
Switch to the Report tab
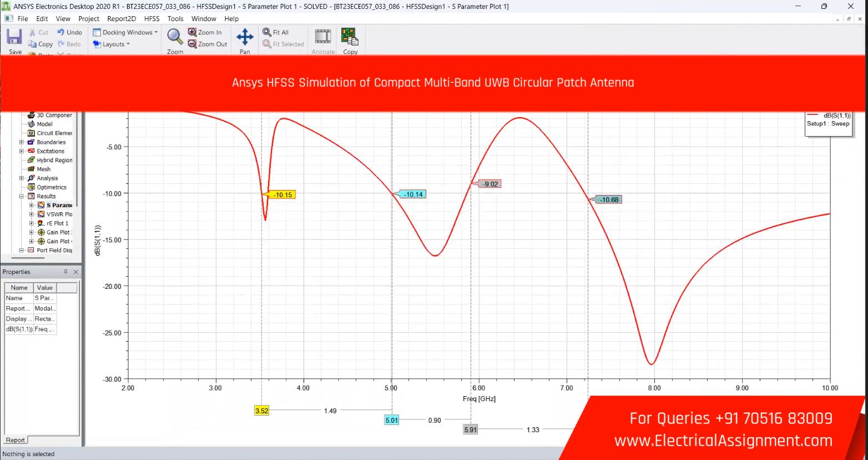pyautogui.click(x=16, y=440)
